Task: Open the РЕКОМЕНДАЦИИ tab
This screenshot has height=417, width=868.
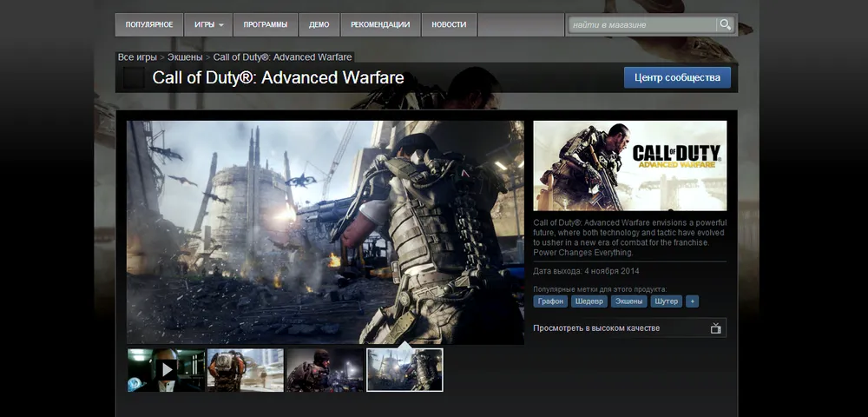Action: click(x=380, y=24)
